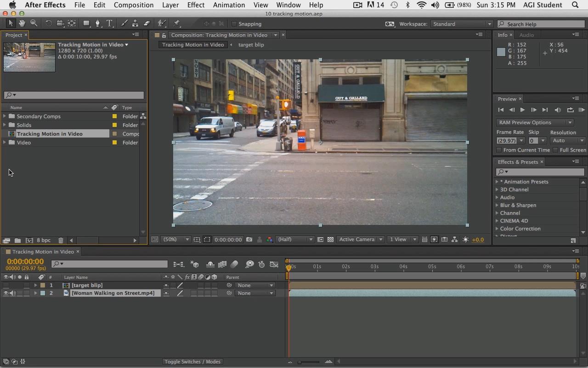This screenshot has height=368, width=588.
Task: Open the Composition menu
Action: tap(134, 5)
